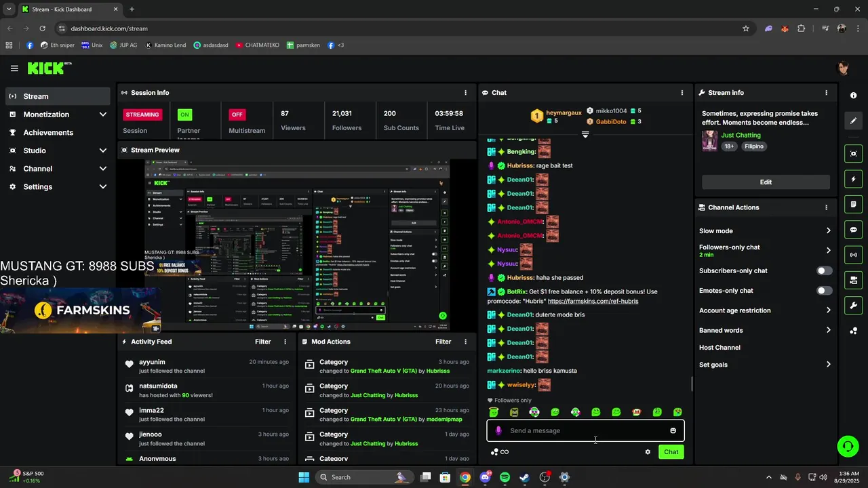Open the green headset support button
868x488 pixels.
[x=848, y=446]
